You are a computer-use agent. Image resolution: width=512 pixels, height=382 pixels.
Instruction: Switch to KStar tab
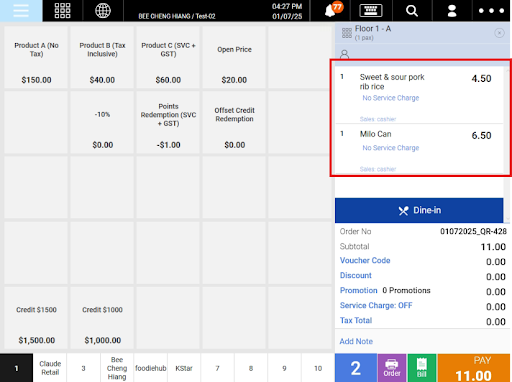tap(184, 368)
